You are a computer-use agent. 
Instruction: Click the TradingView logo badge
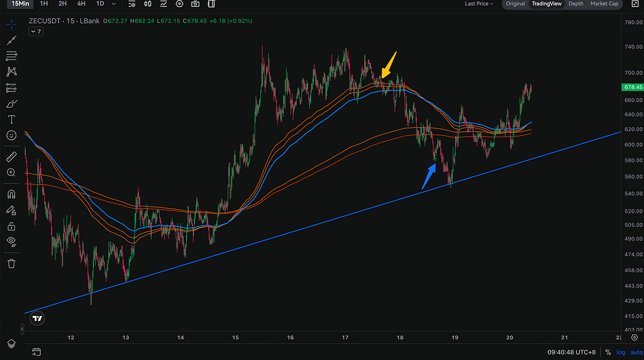pyautogui.click(x=37, y=318)
